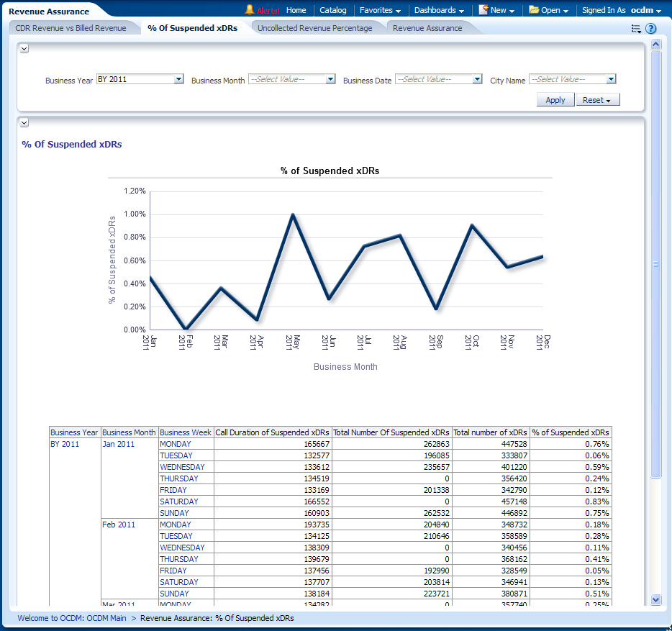Click the Alerts bell icon
The image size is (672, 631).
[x=250, y=10]
